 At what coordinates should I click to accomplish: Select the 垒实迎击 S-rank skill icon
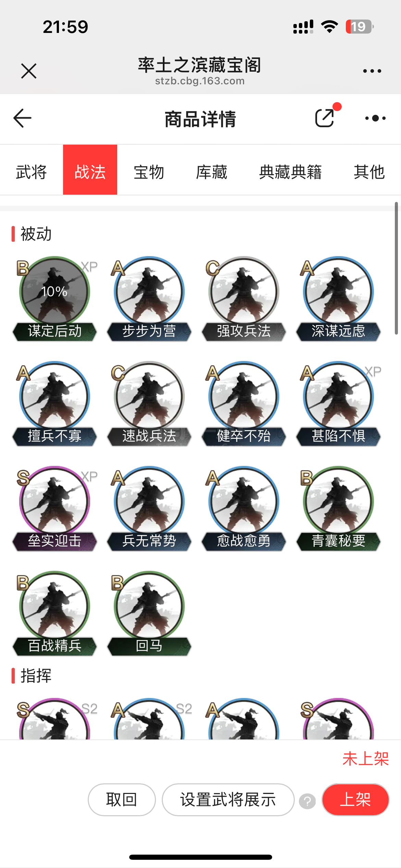point(54,508)
